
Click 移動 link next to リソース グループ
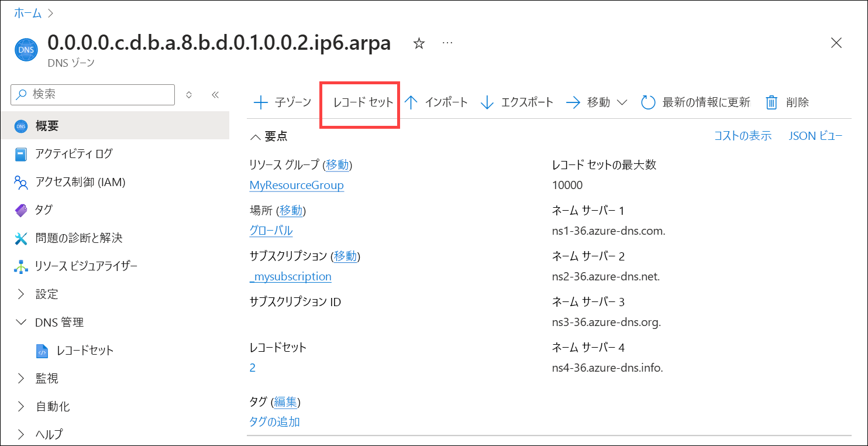point(337,165)
